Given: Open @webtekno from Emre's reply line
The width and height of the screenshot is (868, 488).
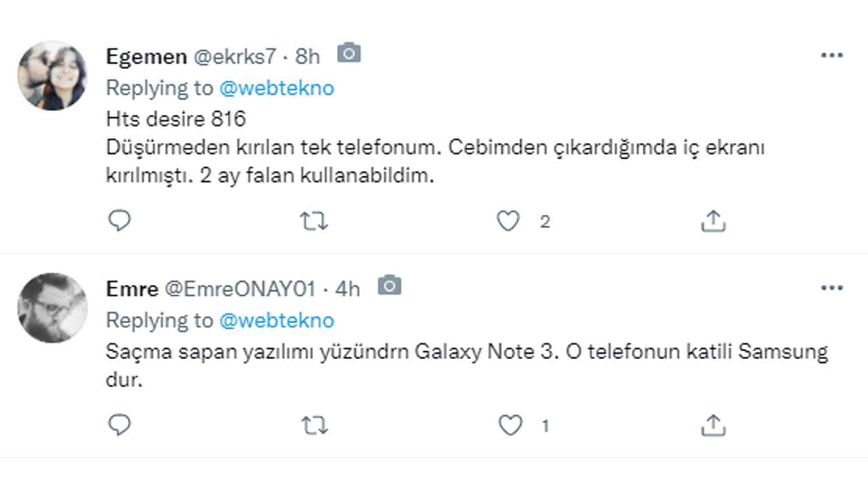Looking at the screenshot, I should [278, 321].
